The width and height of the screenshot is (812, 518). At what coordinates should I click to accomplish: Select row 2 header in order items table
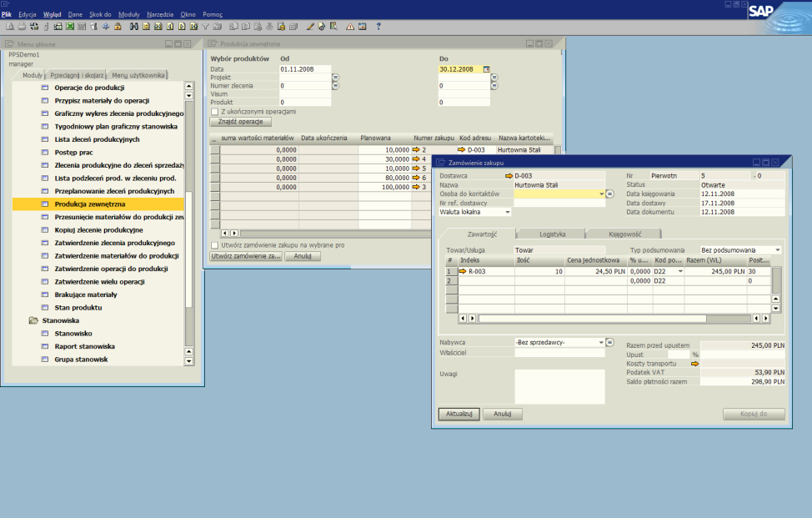click(x=452, y=281)
